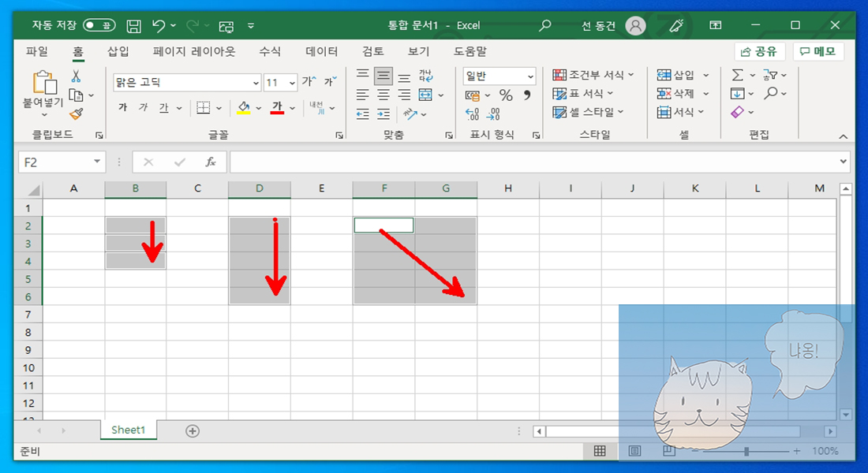Click the zoom slider handle

(x=746, y=452)
